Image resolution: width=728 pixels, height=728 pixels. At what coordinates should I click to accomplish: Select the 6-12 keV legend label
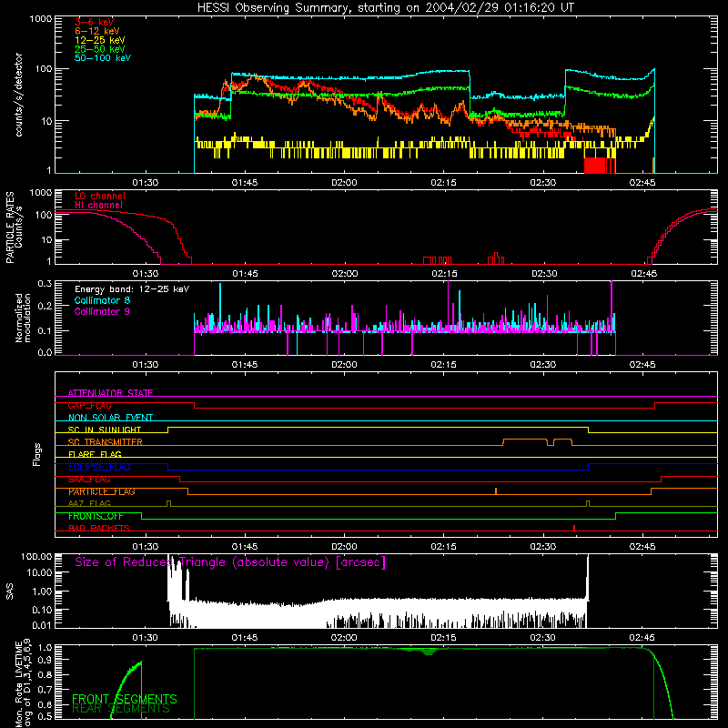97,31
